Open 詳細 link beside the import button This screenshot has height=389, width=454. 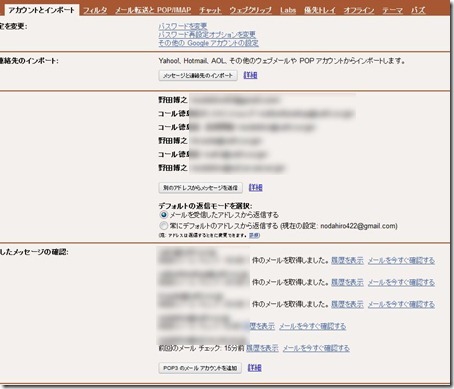[x=250, y=75]
